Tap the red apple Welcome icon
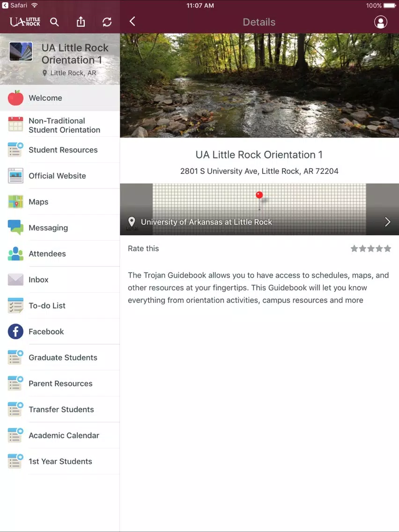The width and height of the screenshot is (399, 532). coord(15,98)
